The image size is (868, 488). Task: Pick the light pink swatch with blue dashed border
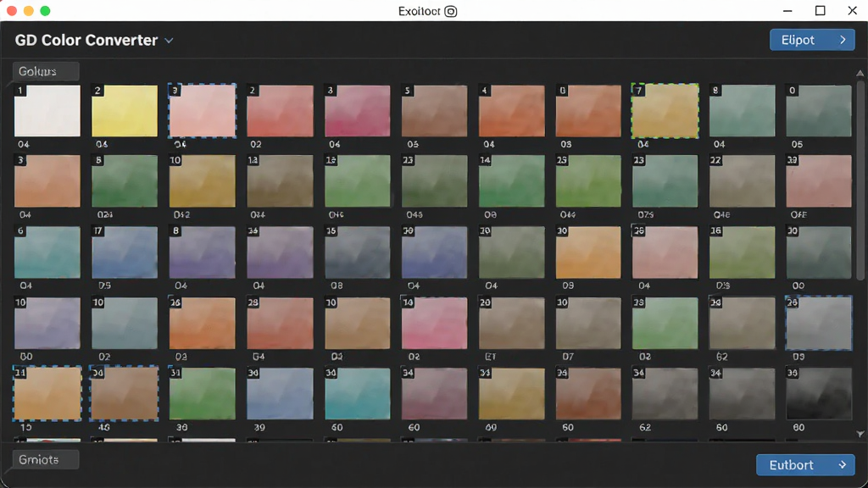pos(202,111)
